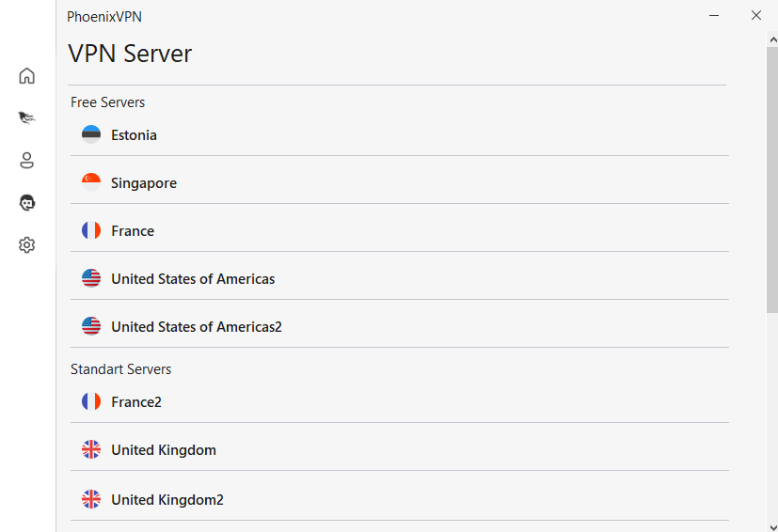Select the United Kingdom2 server
The width and height of the screenshot is (778, 532).
400,499
